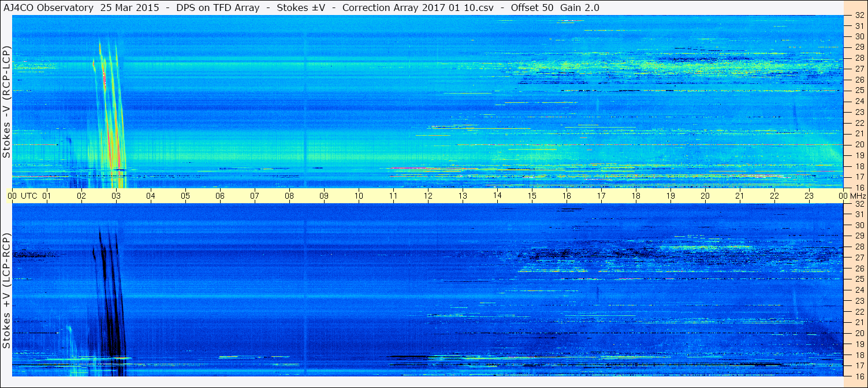Pick 21 MHz tick on lower panel scale
Screen dimensions: 868x388
(x=859, y=322)
